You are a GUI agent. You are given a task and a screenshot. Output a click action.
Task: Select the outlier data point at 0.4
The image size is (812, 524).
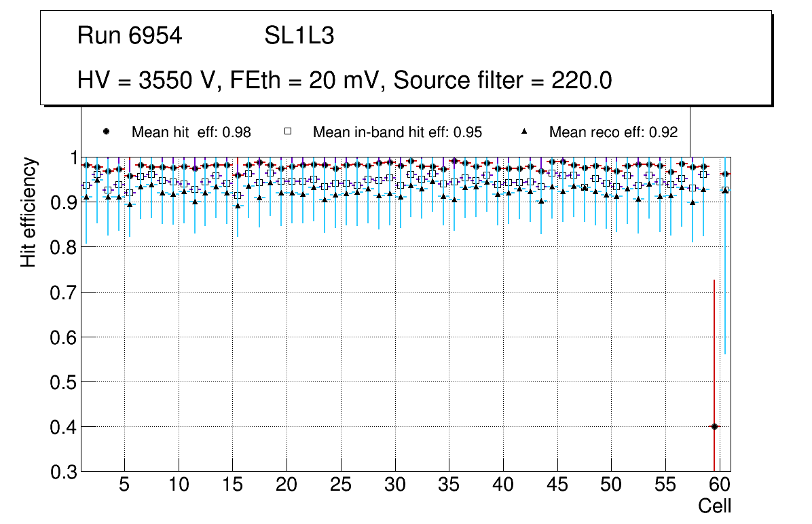[714, 426]
